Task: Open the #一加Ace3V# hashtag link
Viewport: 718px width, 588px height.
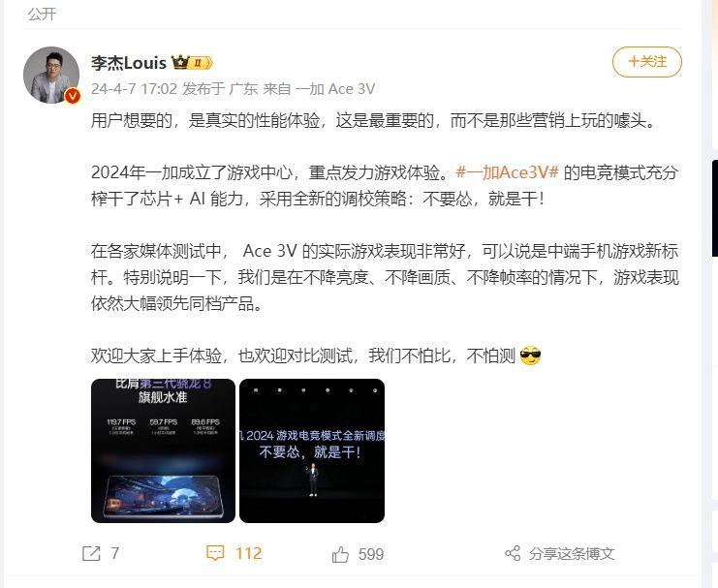Action: pos(508,172)
